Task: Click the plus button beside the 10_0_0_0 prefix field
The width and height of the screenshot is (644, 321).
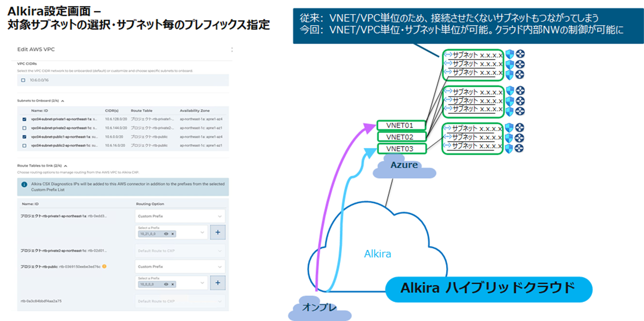Action: point(218,283)
